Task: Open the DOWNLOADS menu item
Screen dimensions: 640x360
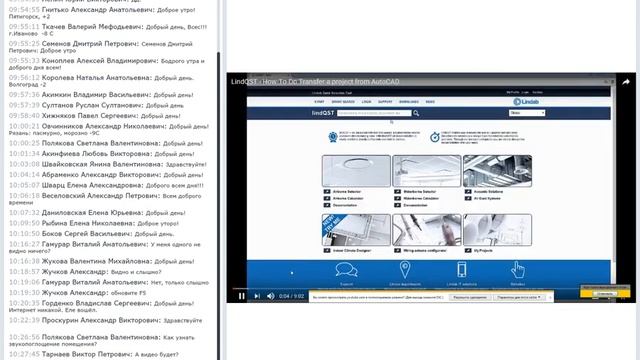Action: 409,102
